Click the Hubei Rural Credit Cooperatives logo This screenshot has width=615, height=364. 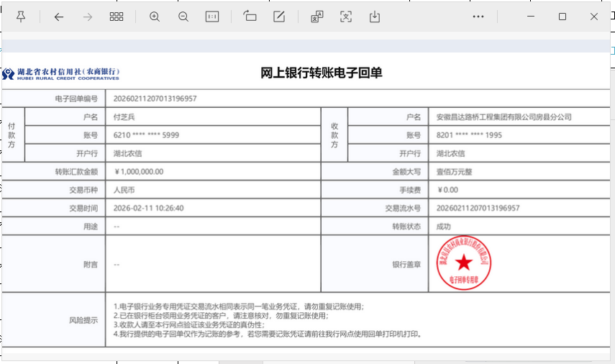pos(60,74)
